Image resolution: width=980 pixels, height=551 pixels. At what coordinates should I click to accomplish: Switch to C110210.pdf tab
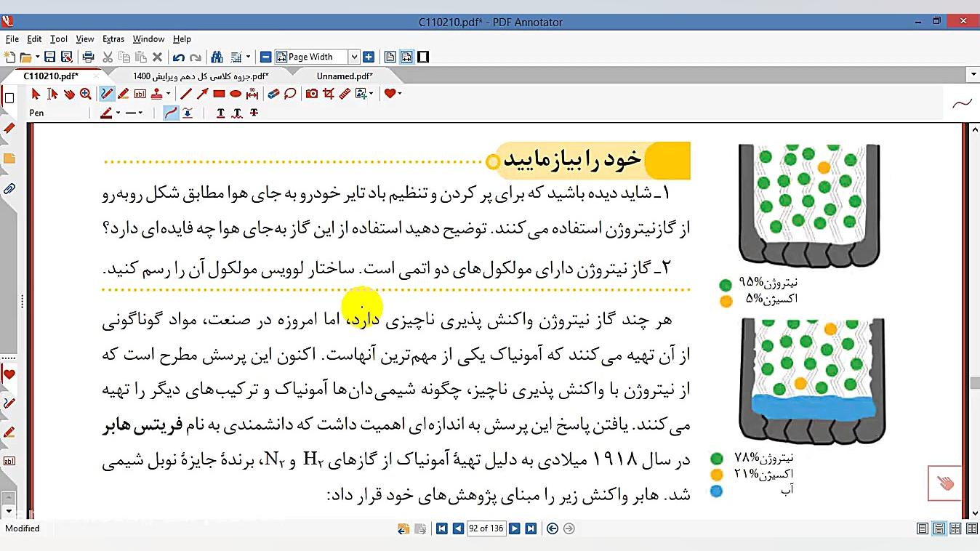pos(51,76)
